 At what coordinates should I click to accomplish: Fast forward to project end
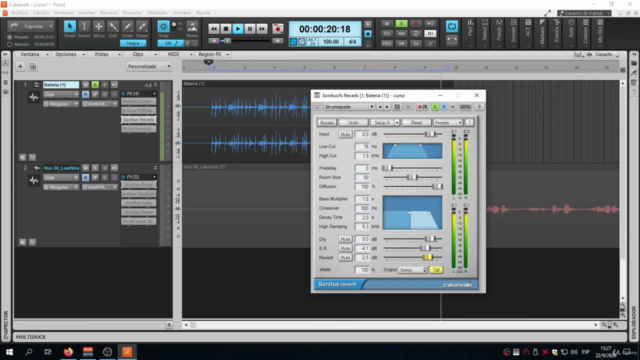[262, 29]
